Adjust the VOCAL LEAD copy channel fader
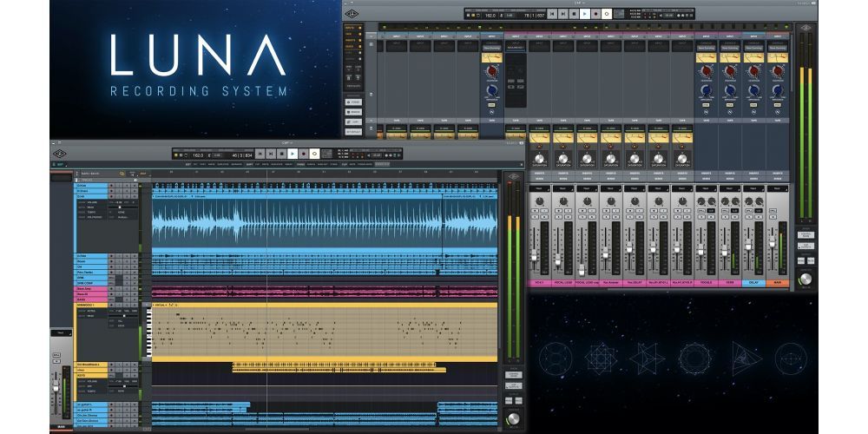Image resolution: width=868 pixels, height=434 pixels. click(582, 271)
